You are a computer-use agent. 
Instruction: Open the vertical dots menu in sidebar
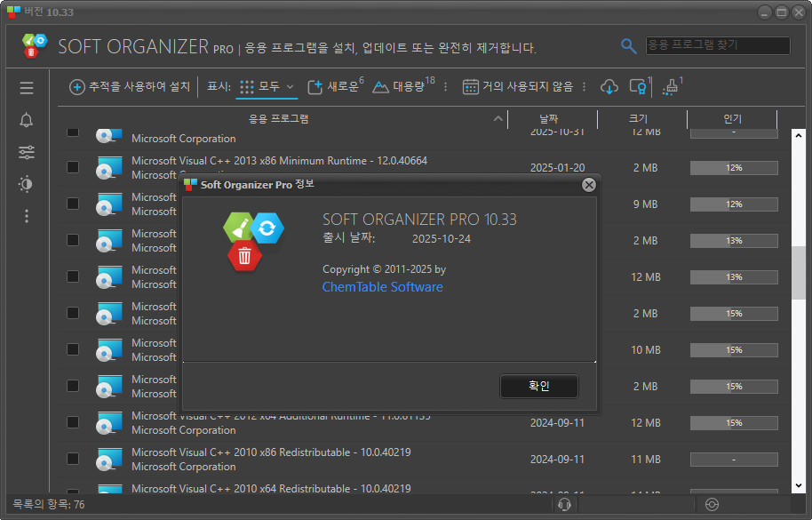[x=27, y=216]
